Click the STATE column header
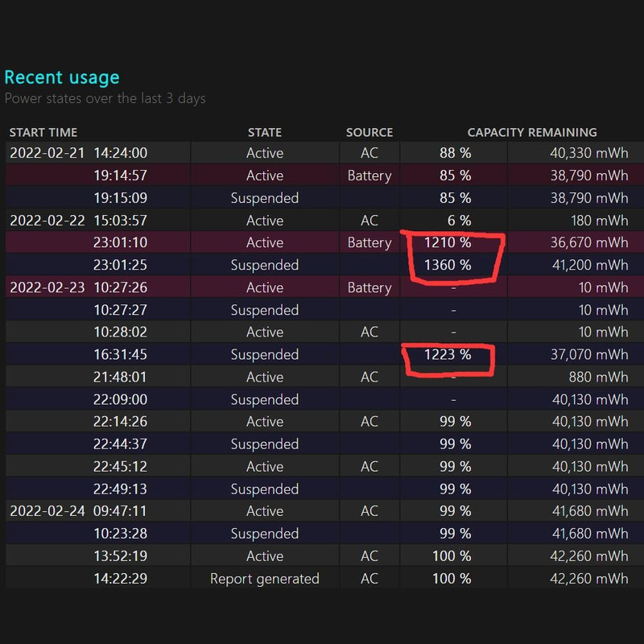 [265, 132]
